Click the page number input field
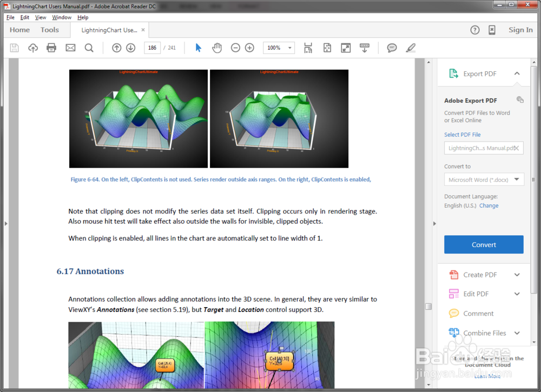The image size is (541, 392). (x=152, y=48)
